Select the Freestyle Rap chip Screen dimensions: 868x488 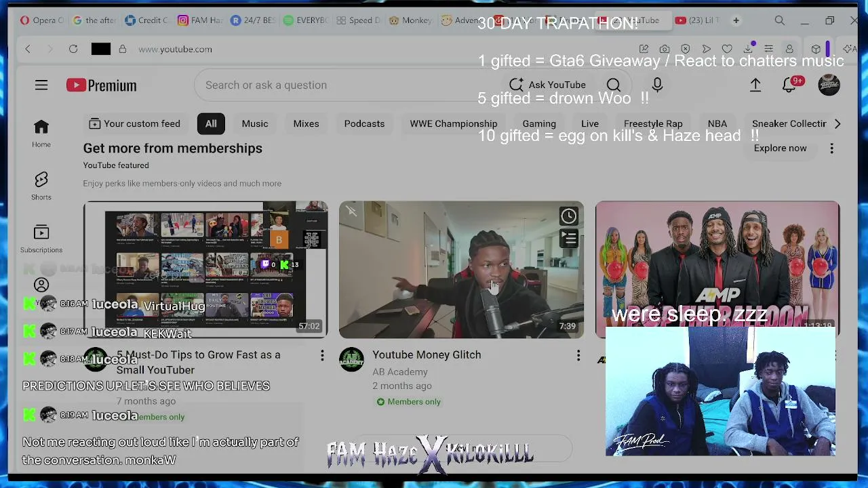[x=653, y=123]
